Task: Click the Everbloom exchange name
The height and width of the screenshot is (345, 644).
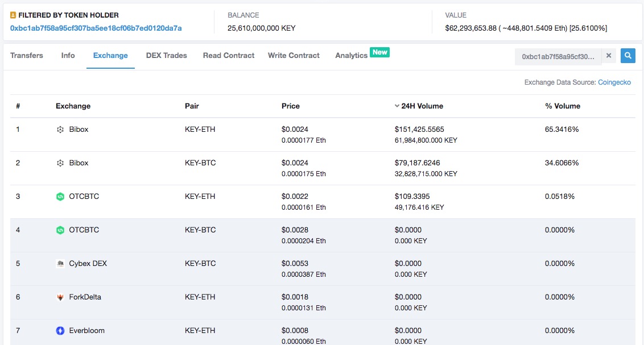Action: click(86, 331)
